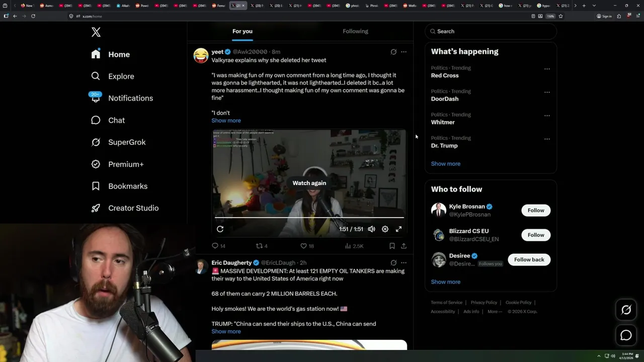Open more options on Eric Daugherty's post
The width and height of the screenshot is (644, 362).
[x=404, y=262]
